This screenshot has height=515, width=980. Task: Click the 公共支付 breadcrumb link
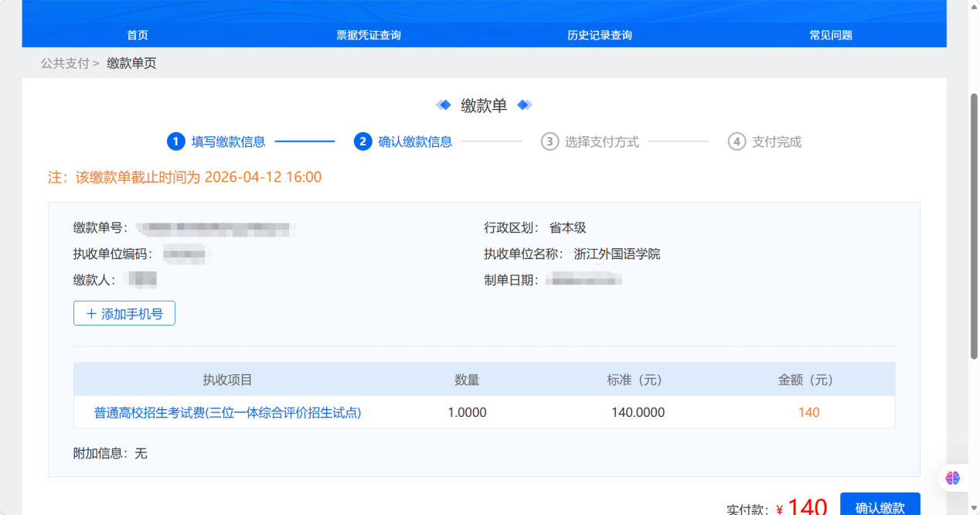(66, 63)
